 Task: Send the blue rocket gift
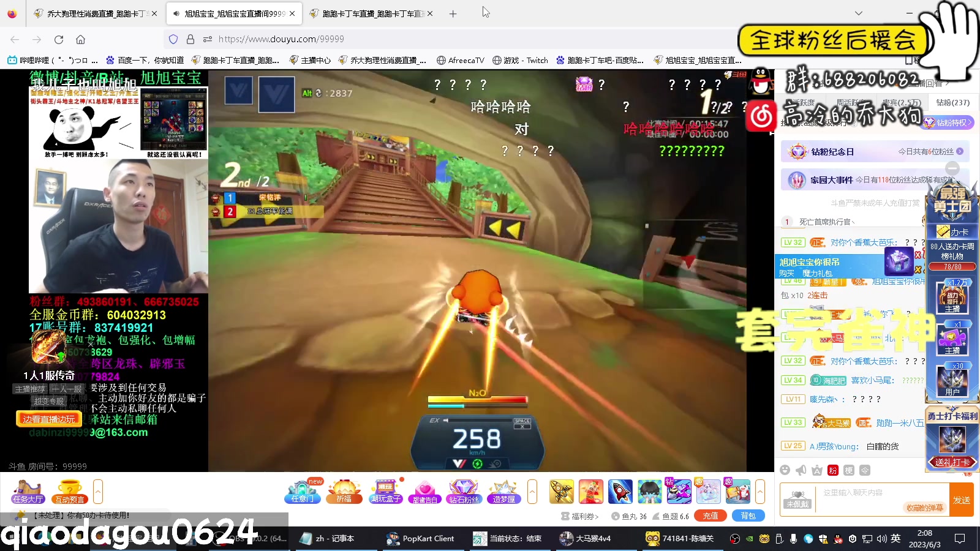tap(620, 492)
